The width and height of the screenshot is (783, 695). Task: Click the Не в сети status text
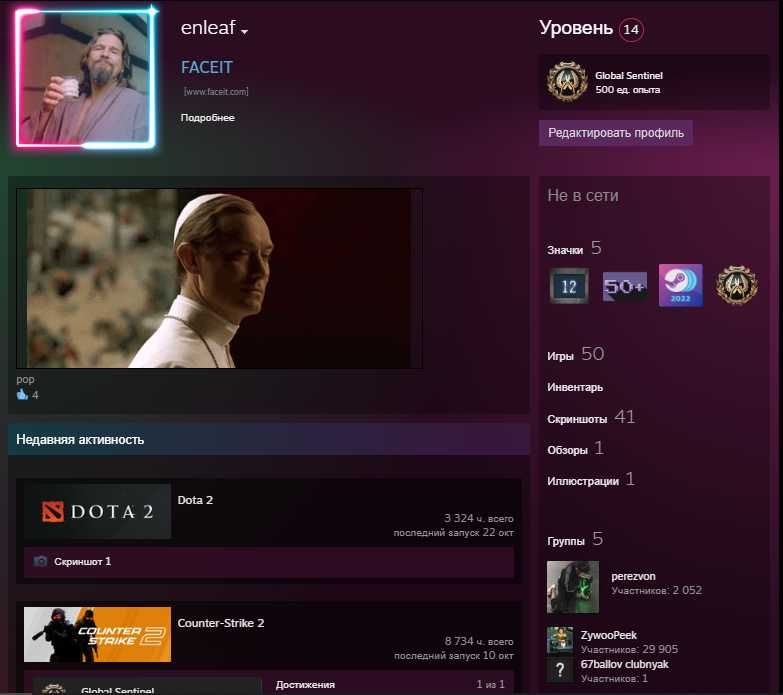tap(583, 195)
